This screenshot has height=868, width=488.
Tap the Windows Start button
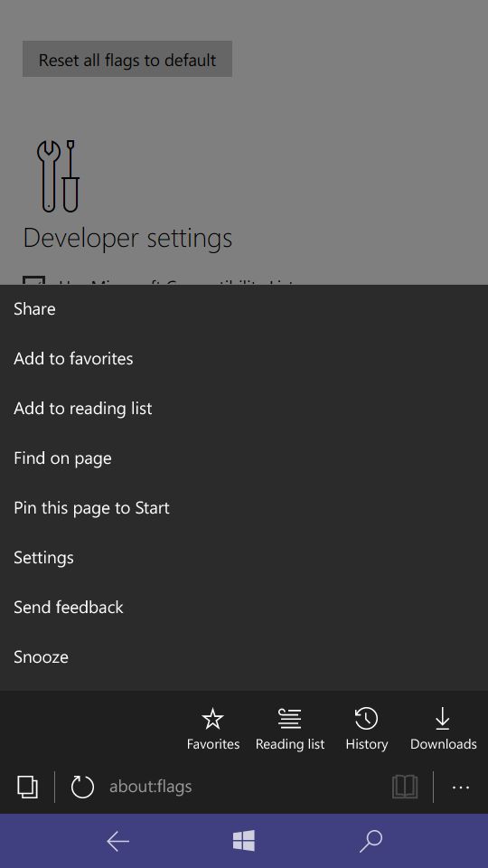[x=244, y=841]
